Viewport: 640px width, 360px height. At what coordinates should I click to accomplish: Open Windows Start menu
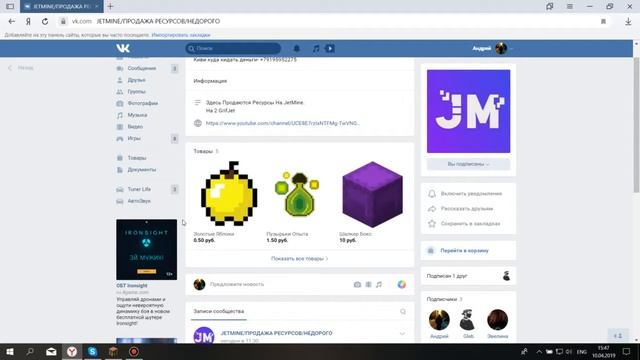[10, 351]
